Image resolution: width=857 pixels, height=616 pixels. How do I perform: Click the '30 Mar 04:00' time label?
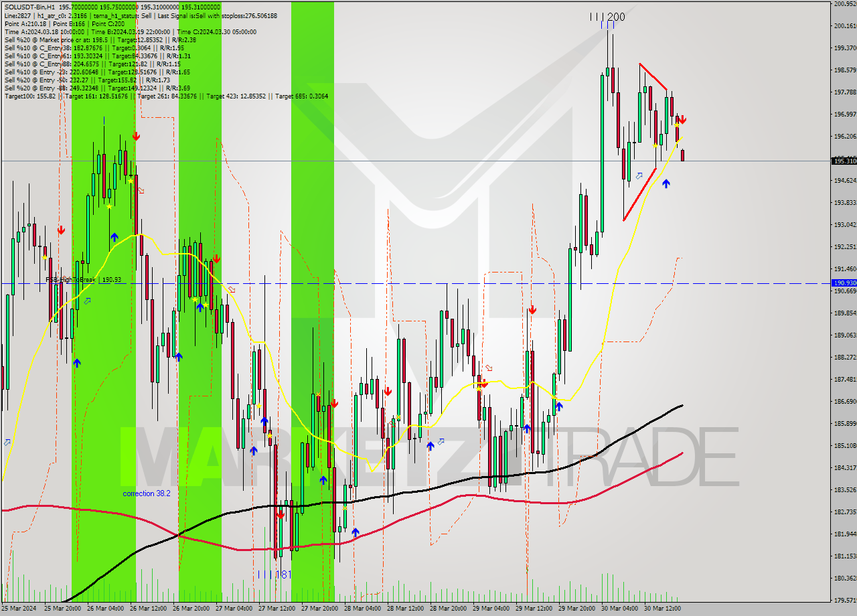point(621,609)
